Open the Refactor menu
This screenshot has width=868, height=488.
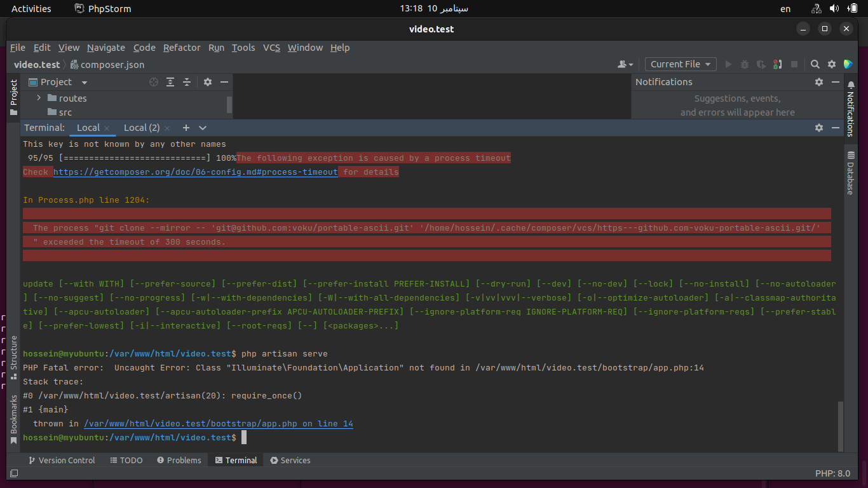click(182, 48)
